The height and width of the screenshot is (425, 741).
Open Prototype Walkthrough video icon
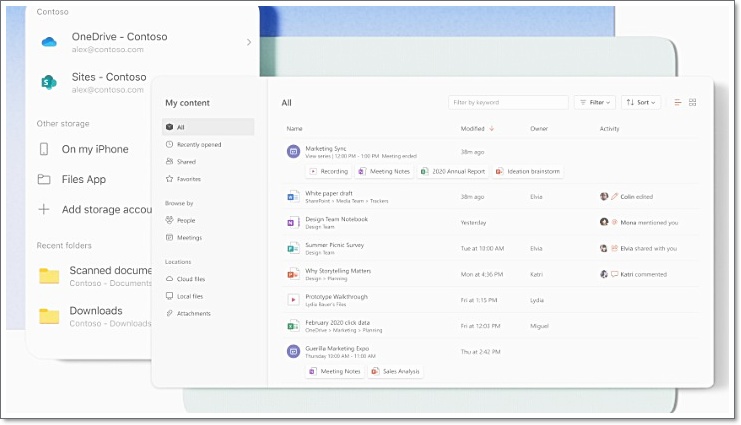(293, 300)
